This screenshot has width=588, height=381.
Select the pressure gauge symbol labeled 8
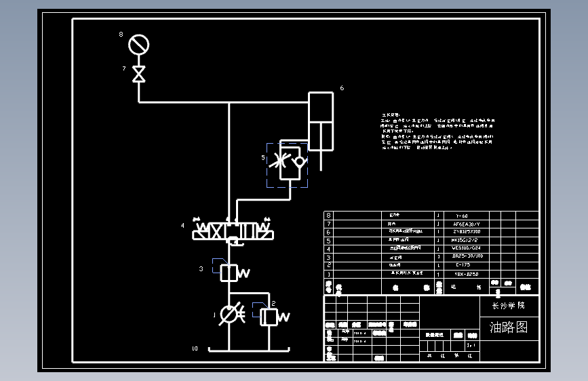pyautogui.click(x=139, y=45)
